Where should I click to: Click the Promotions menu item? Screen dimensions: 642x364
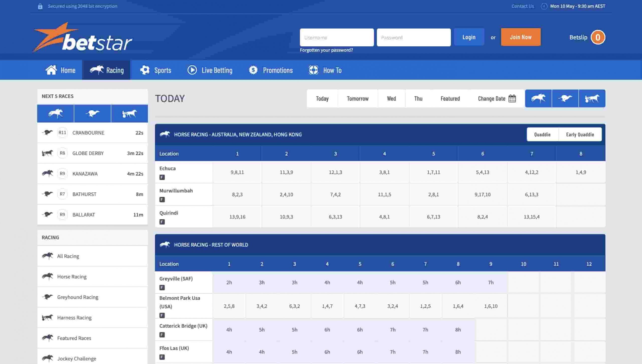(277, 70)
